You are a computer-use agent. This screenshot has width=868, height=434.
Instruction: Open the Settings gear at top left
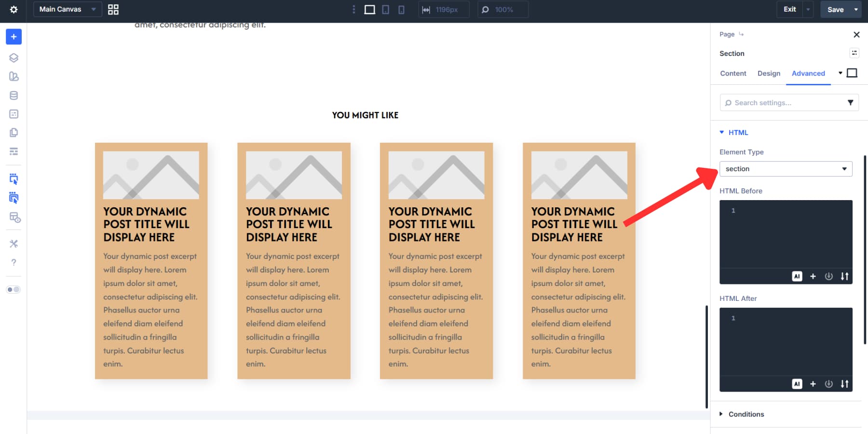14,9
